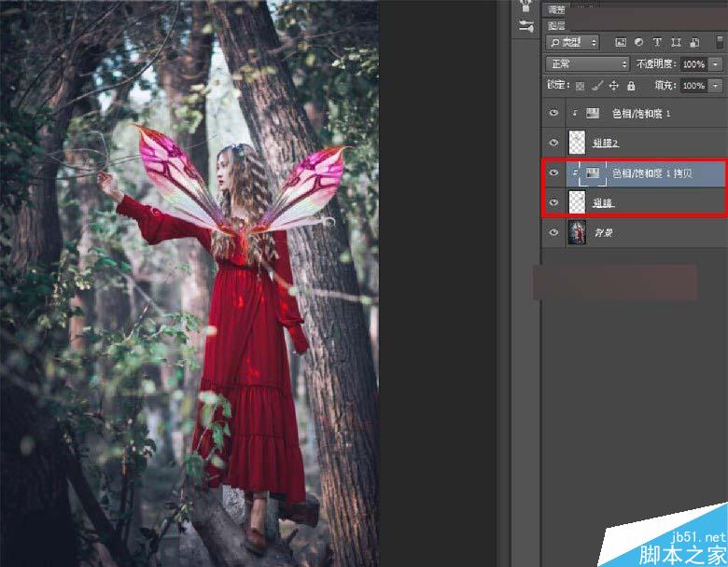Open the layer filter type (类型) dropdown
The image size is (728, 567).
point(572,43)
